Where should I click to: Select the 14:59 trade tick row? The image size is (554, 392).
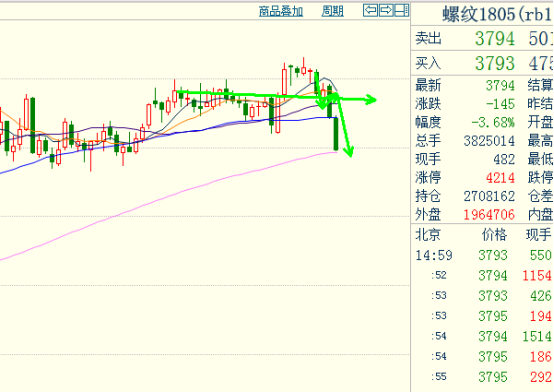click(x=483, y=255)
